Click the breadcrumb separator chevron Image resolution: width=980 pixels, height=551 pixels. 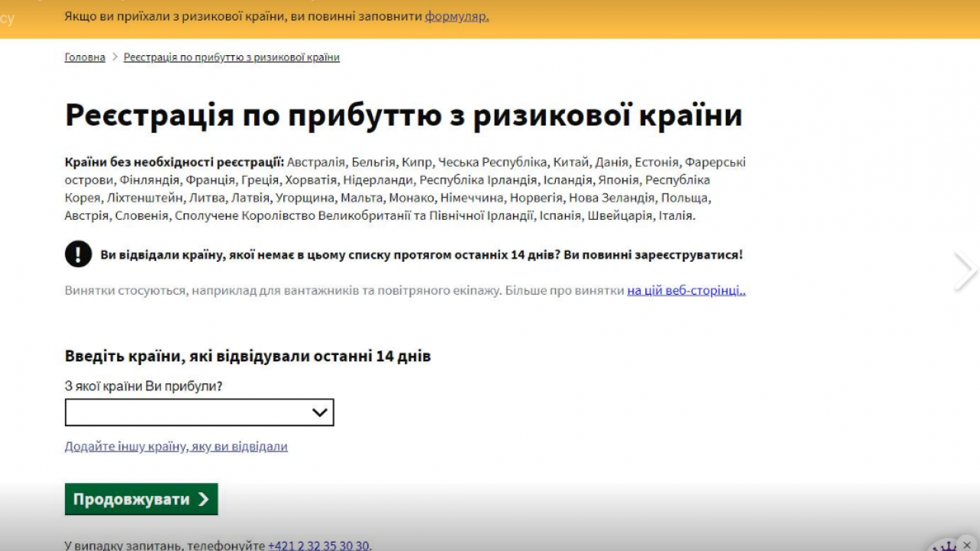tap(114, 57)
